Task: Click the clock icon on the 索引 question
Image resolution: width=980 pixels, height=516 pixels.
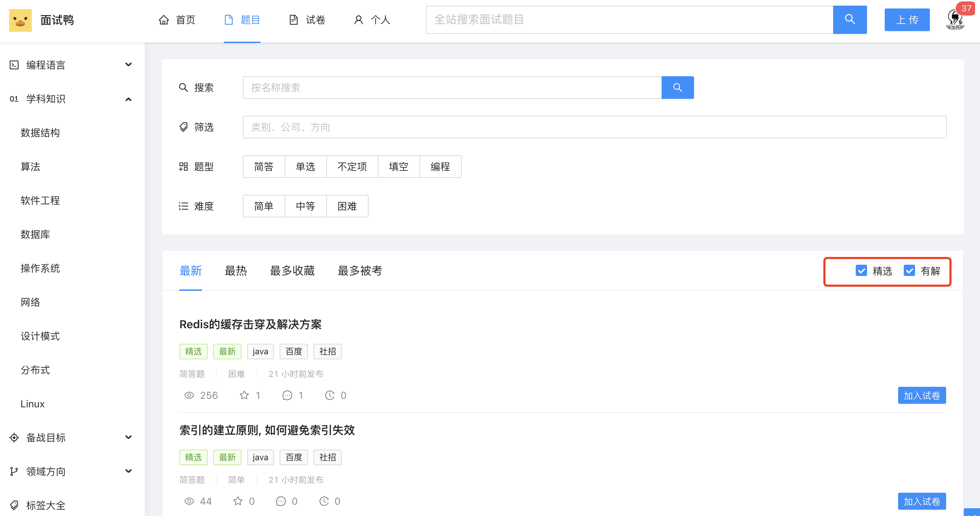Action: point(324,501)
